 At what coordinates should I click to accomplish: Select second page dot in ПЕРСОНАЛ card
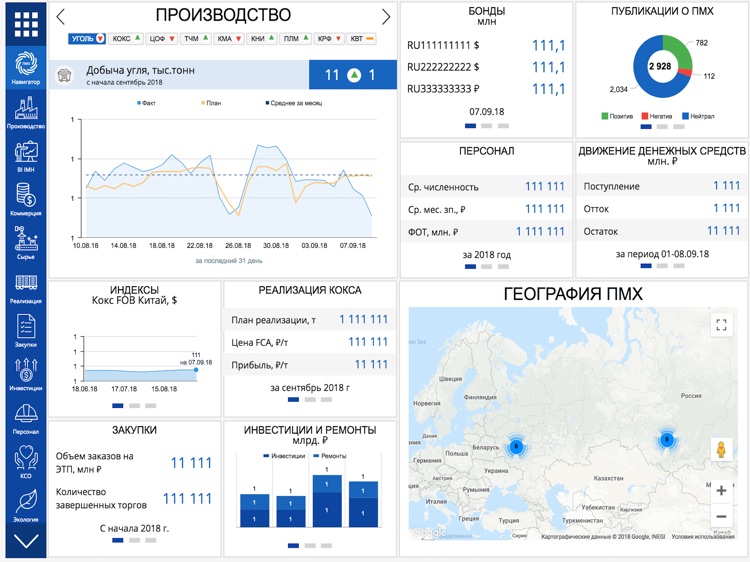[x=486, y=266]
